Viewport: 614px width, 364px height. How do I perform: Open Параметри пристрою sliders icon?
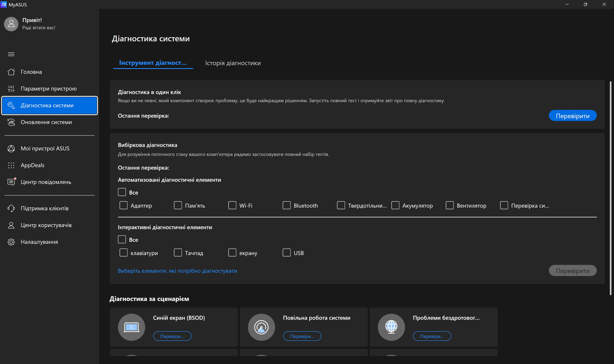11,89
